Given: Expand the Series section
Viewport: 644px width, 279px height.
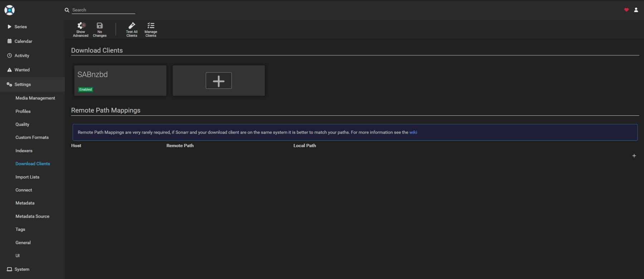Looking at the screenshot, I should [20, 27].
